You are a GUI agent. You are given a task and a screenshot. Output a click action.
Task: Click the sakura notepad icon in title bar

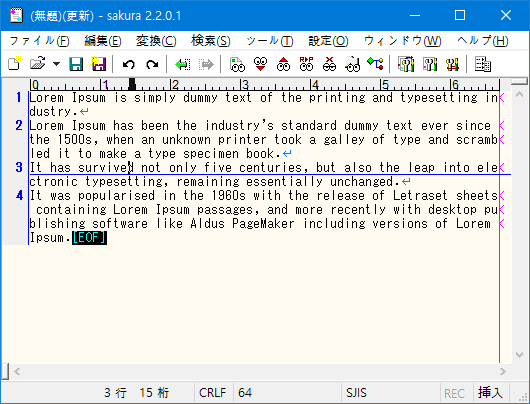tap(16, 16)
